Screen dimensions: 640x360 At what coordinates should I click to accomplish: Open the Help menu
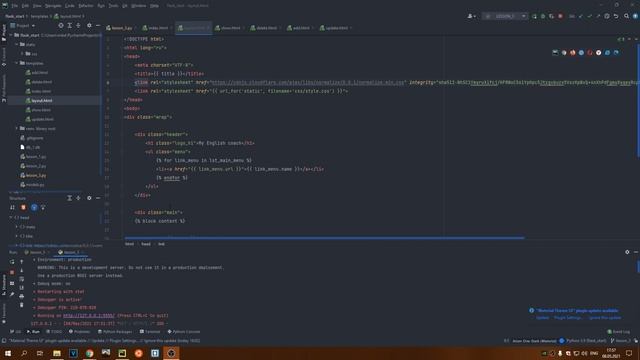pos(154,6)
